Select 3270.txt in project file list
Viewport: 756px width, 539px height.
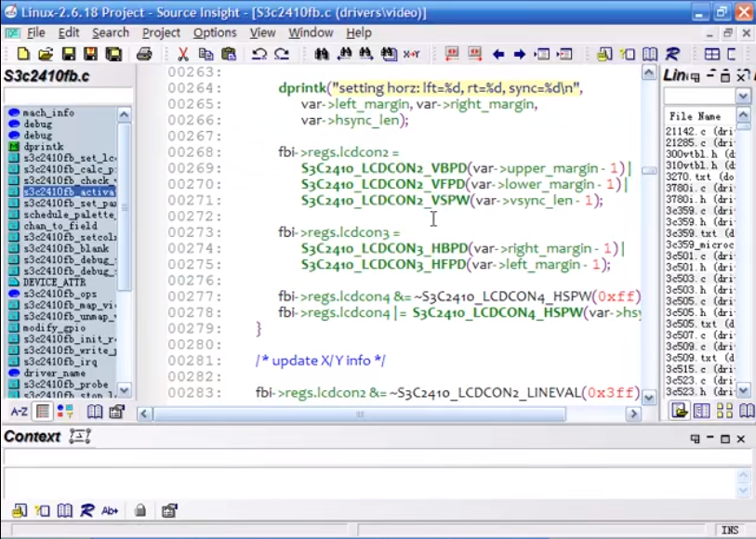699,177
